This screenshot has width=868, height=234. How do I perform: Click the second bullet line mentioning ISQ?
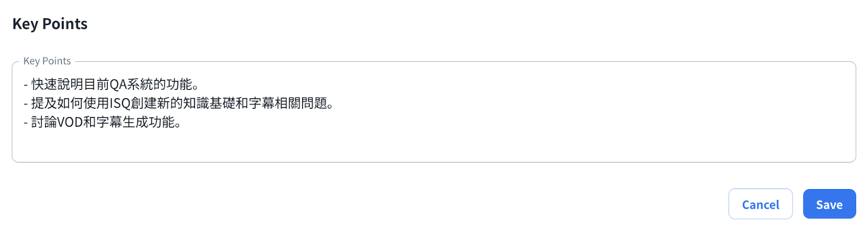[179, 103]
